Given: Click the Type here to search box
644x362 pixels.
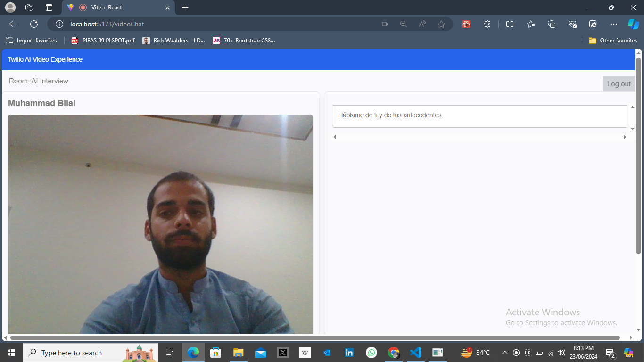Looking at the screenshot, I should [x=91, y=353].
